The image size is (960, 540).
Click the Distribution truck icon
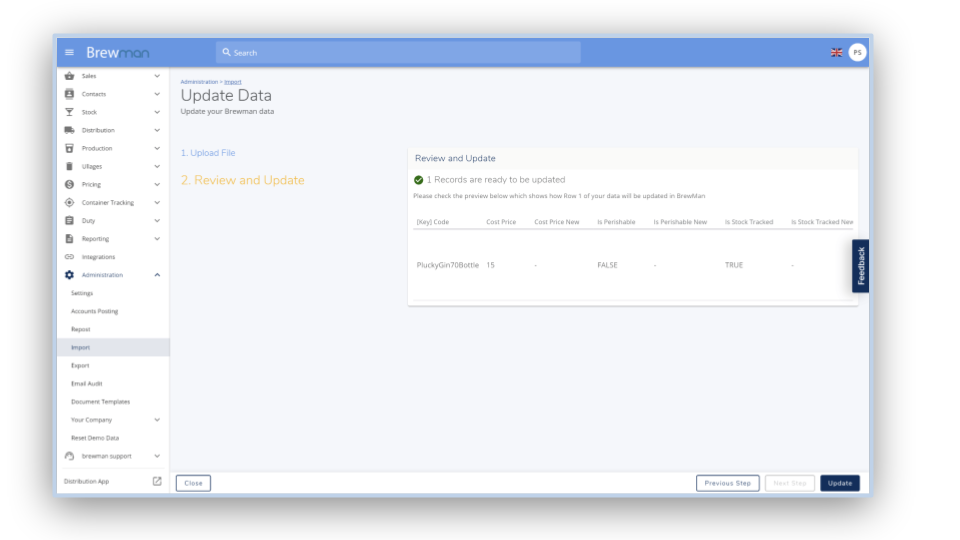pyautogui.click(x=69, y=130)
